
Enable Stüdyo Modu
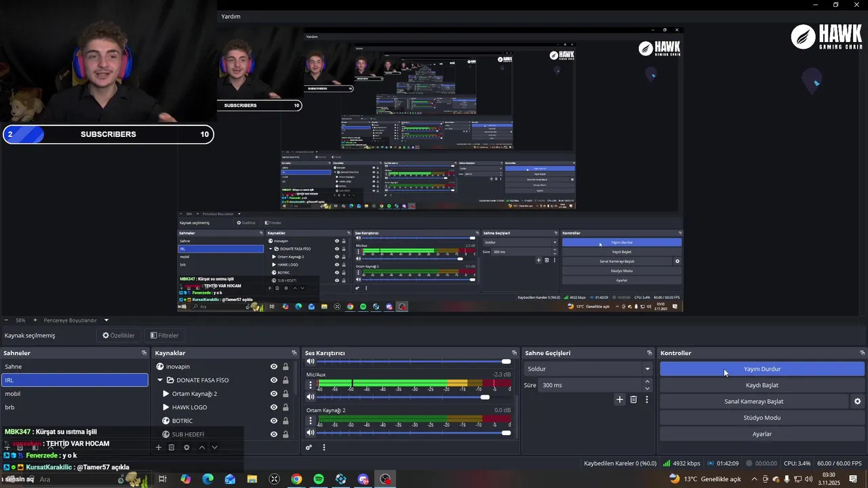point(762,418)
